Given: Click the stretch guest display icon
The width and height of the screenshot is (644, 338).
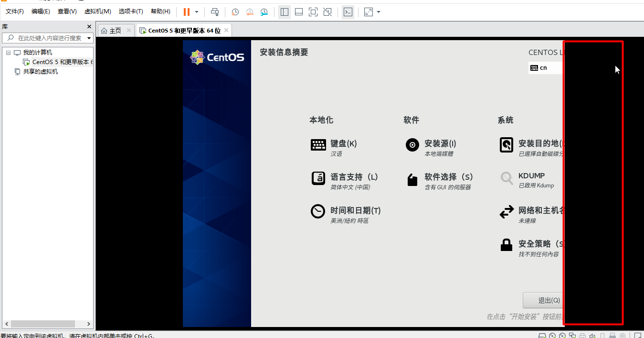Looking at the screenshot, I should (x=369, y=12).
